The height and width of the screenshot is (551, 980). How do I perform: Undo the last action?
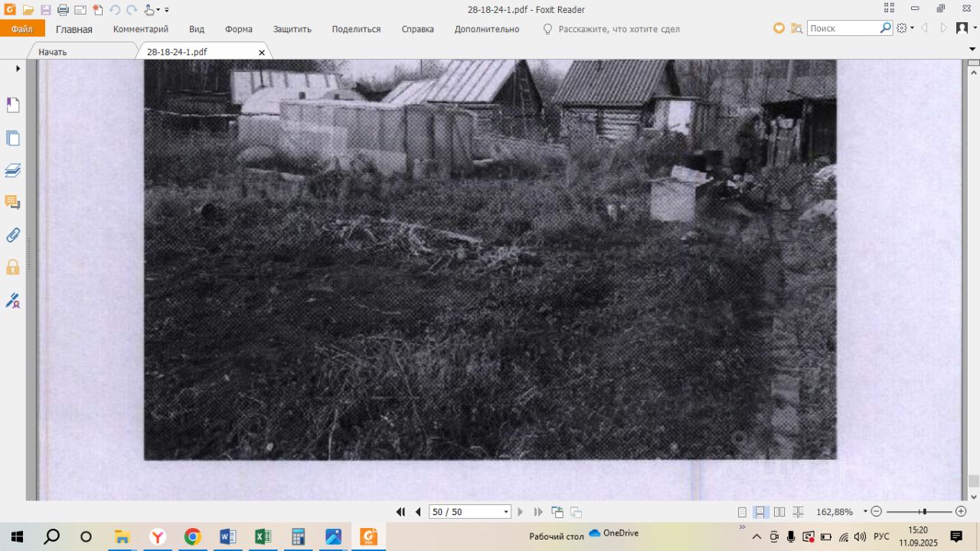tap(115, 10)
